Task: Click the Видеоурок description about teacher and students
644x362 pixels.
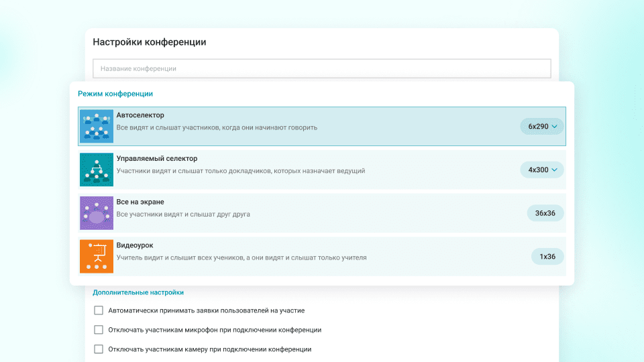Action: point(241,257)
